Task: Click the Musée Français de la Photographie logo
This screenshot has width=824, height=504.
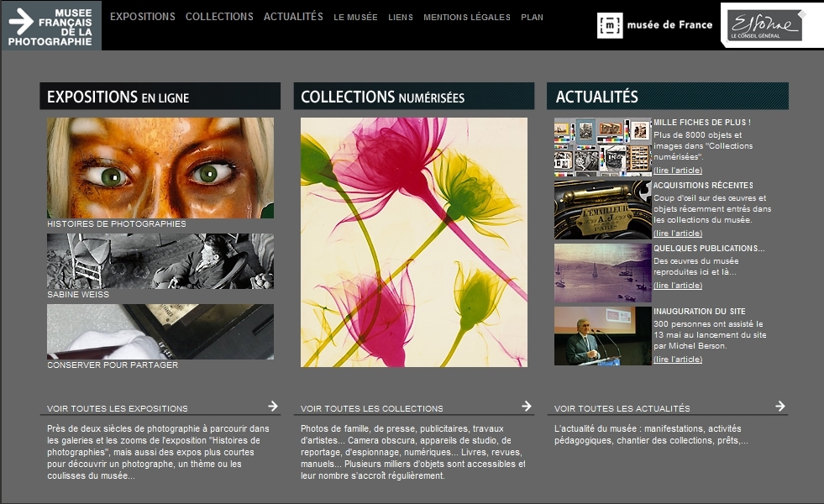Action: click(x=51, y=26)
